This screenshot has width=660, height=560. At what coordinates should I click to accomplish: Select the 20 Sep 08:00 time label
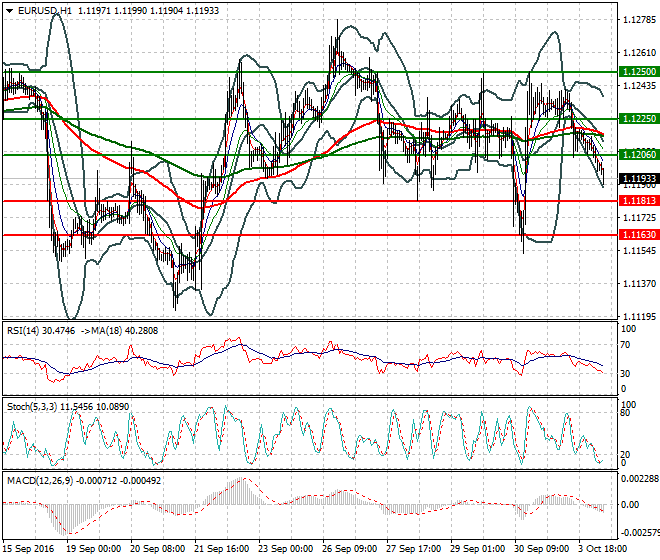(x=157, y=549)
